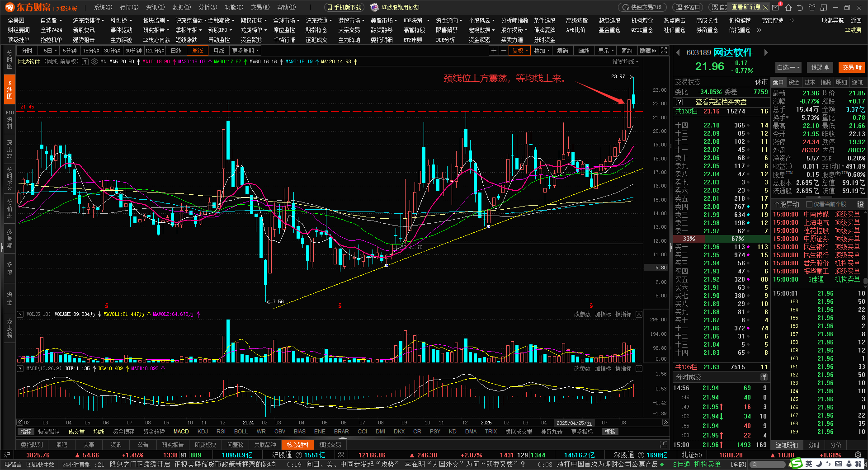
Task: Switch to the 日线 period tab
Action: coord(176,51)
